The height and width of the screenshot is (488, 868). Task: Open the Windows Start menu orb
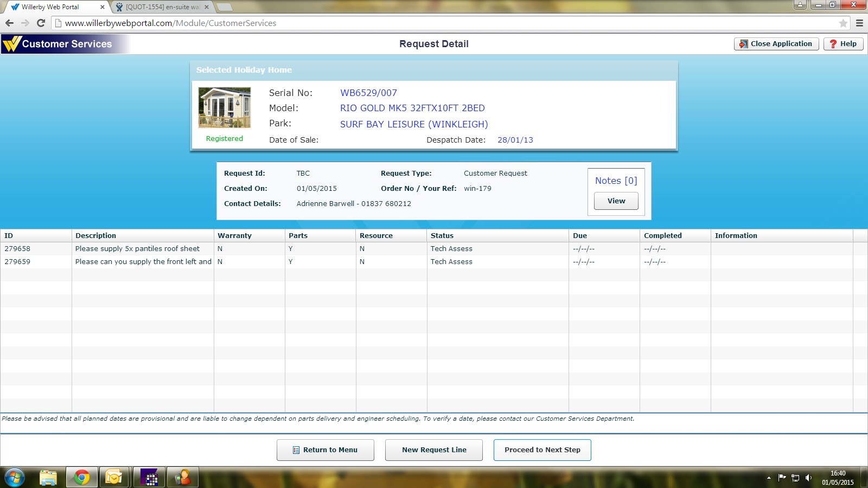pos(15,477)
